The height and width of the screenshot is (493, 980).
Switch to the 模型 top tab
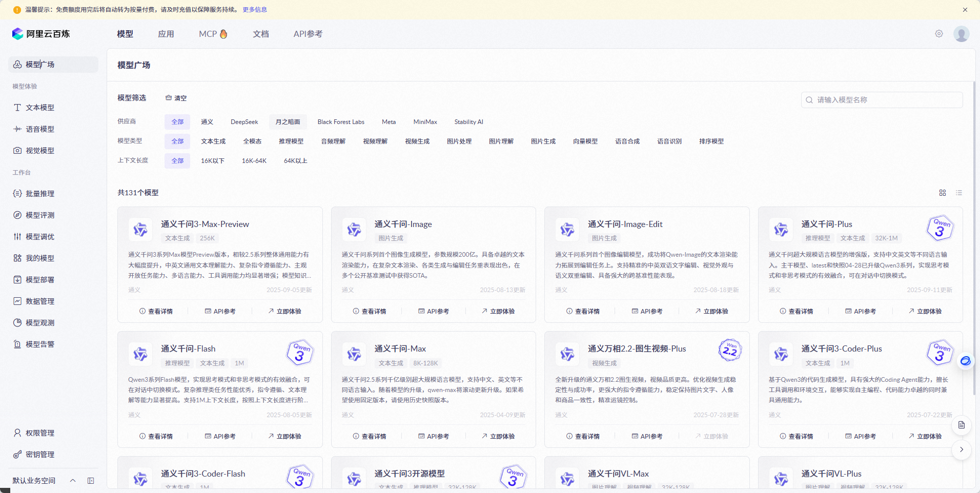pos(125,34)
